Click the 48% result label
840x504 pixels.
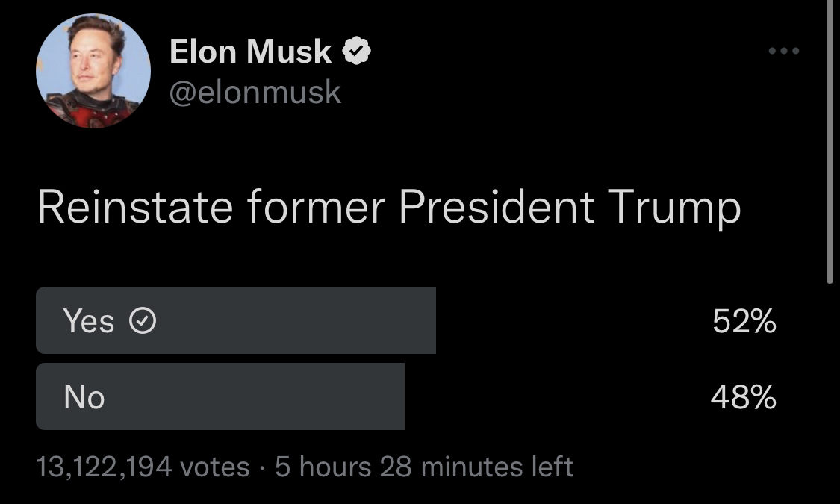click(x=744, y=397)
